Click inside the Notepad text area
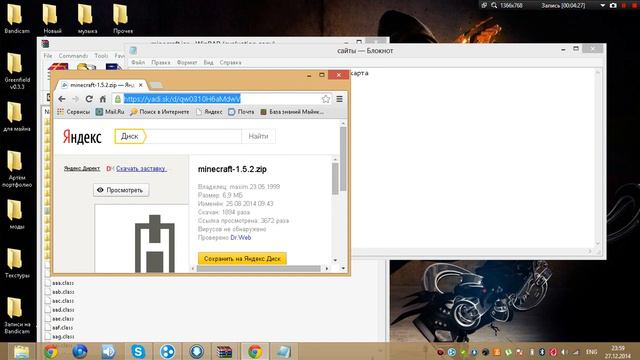Viewport: 640px width, 360px height. click(473, 159)
